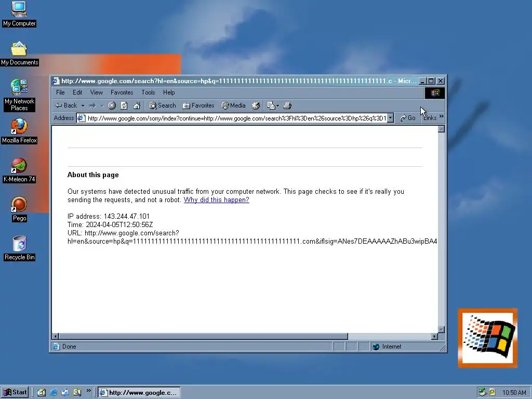This screenshot has height=399, width=532.
Task: Click the 'IP address: 143.244.47.101' line
Action: pyautogui.click(x=109, y=217)
